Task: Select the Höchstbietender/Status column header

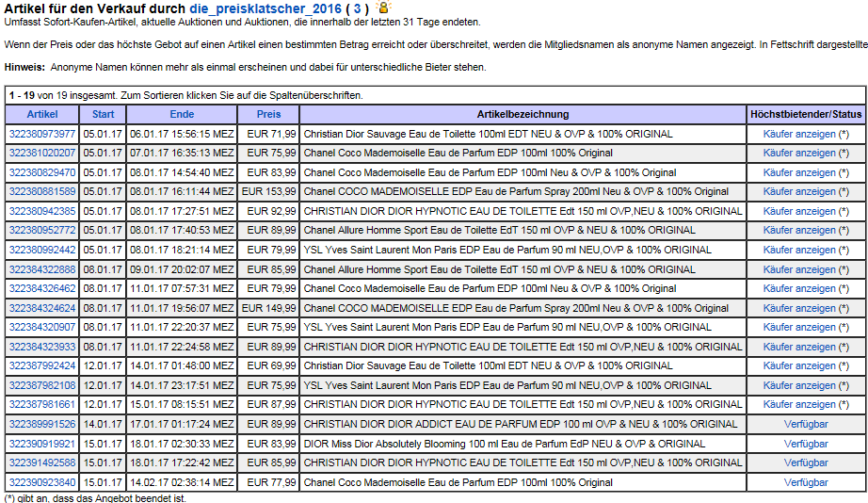Action: pos(806,114)
